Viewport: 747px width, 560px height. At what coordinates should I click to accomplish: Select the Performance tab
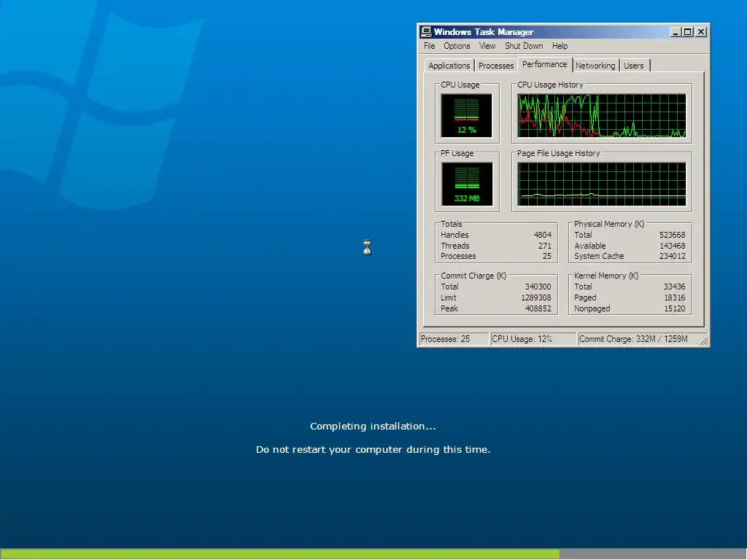pyautogui.click(x=544, y=64)
